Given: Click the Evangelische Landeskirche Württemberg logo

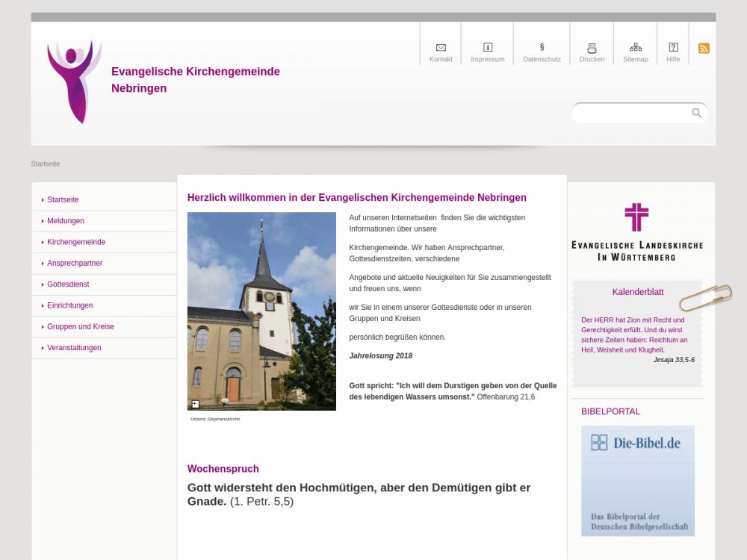Looking at the screenshot, I should [637, 232].
